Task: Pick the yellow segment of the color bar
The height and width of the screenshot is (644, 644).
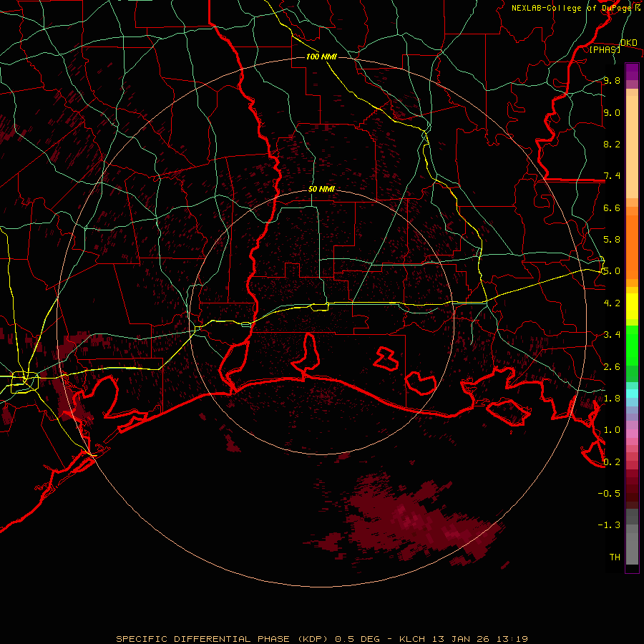Action: 632,306
